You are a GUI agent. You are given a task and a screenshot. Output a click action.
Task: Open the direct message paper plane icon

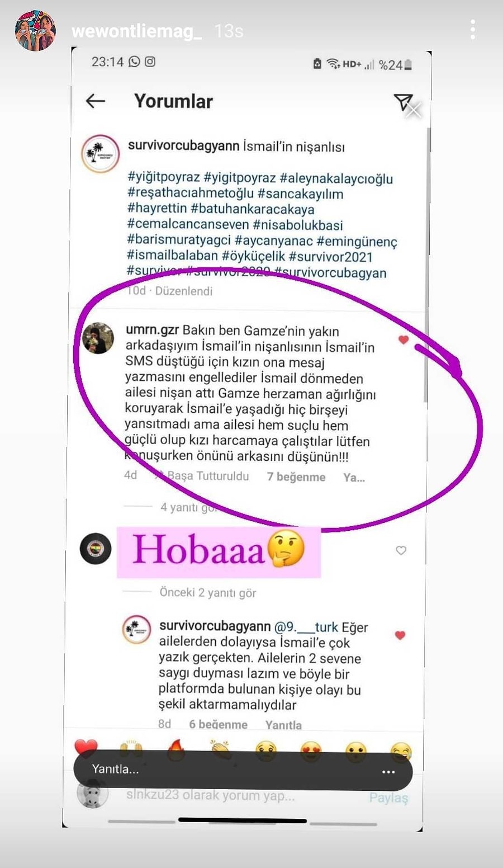[x=403, y=102]
